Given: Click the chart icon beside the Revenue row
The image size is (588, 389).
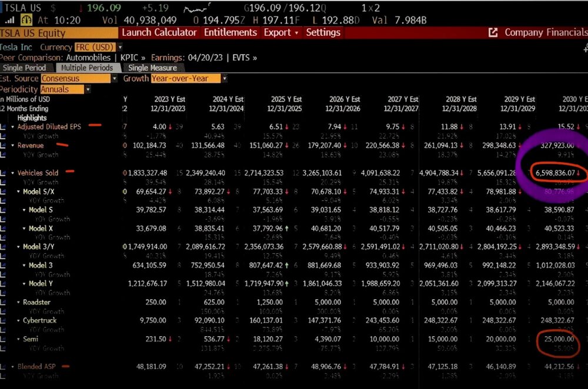Looking at the screenshot, I should pos(3,145).
